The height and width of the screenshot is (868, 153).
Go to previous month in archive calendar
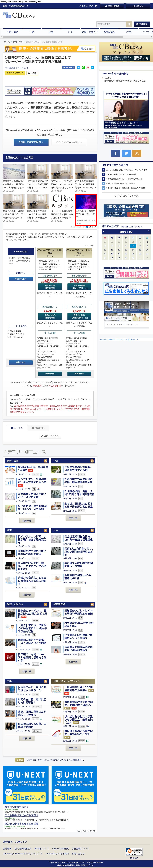pyautogui.click(x=104, y=232)
